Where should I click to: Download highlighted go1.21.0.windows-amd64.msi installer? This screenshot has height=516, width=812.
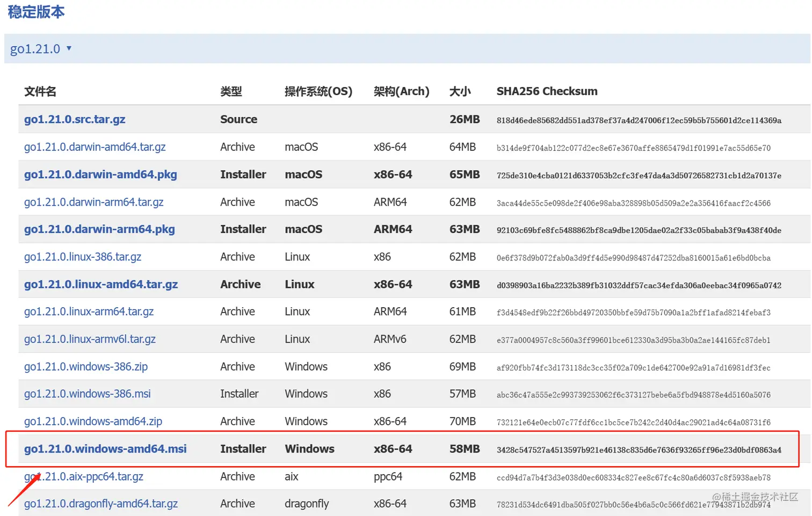click(x=105, y=449)
